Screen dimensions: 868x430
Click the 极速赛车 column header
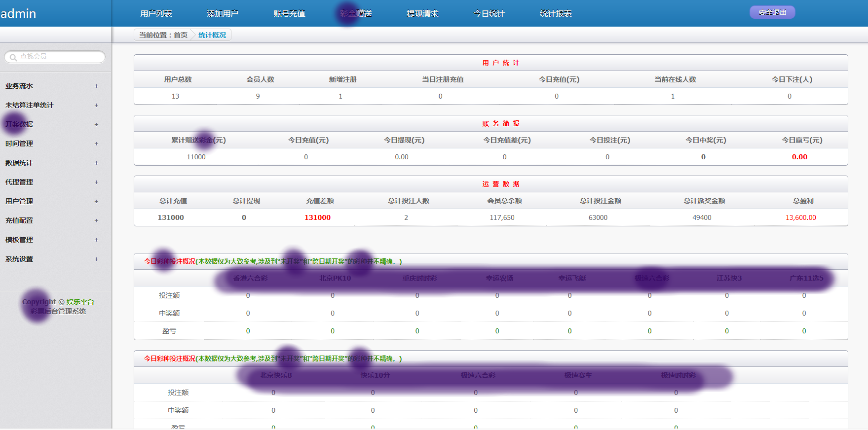[578, 375]
